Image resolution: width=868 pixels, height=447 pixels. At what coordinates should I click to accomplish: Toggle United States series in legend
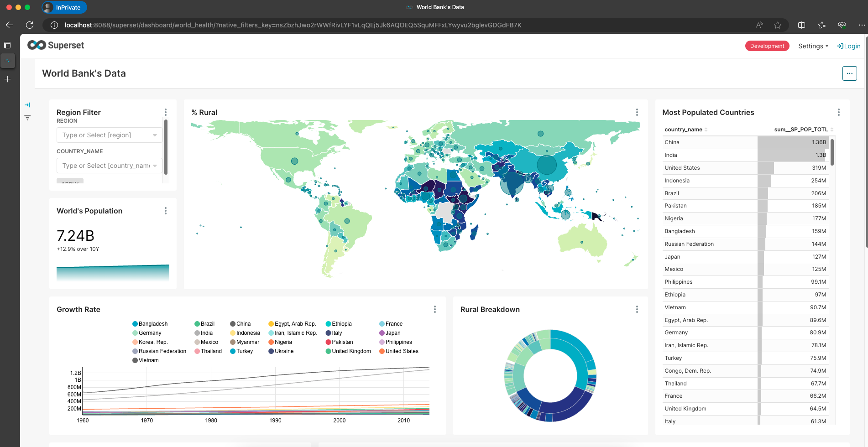click(402, 351)
